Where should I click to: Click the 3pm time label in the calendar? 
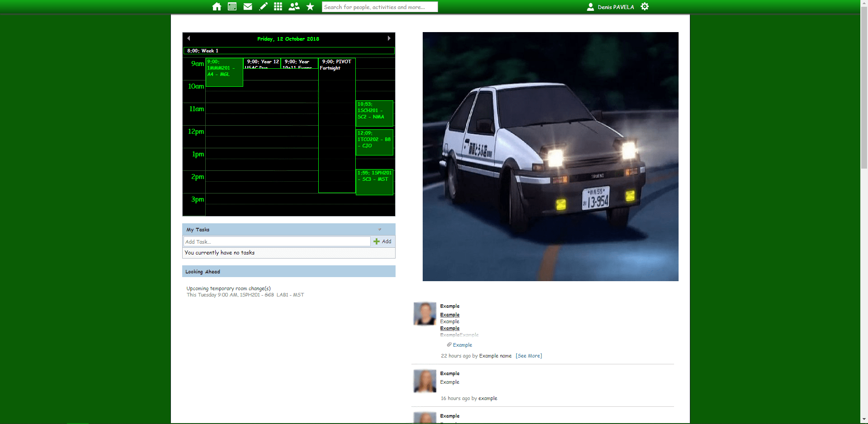(x=198, y=199)
